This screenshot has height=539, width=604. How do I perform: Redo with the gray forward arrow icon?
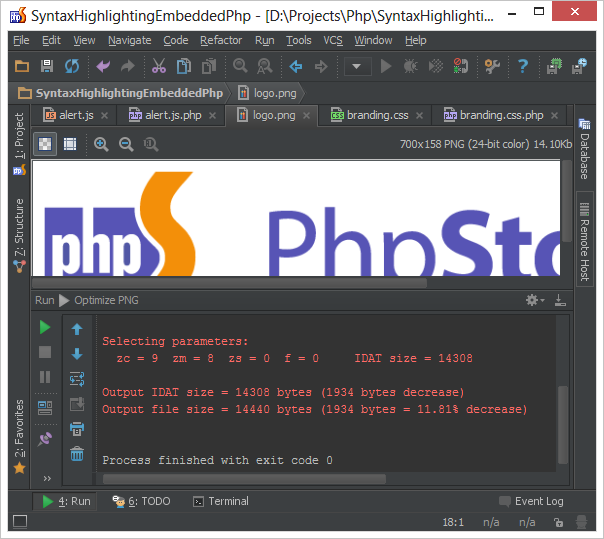128,66
